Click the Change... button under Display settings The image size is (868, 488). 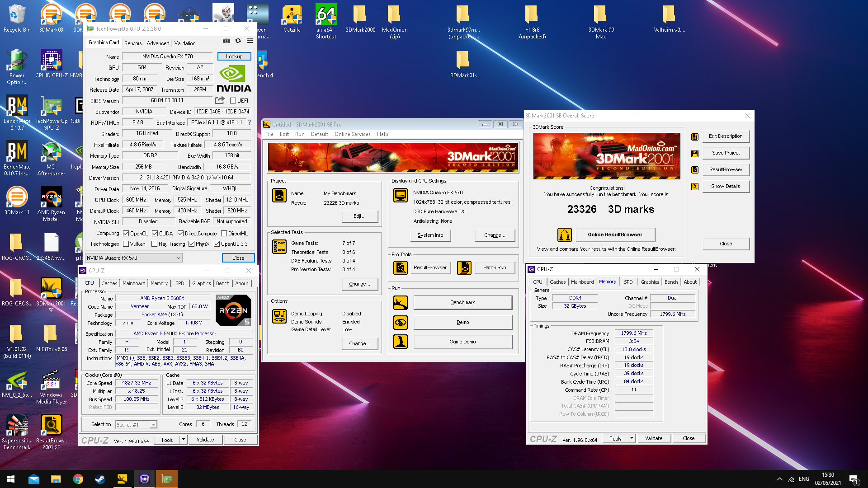[x=495, y=235]
